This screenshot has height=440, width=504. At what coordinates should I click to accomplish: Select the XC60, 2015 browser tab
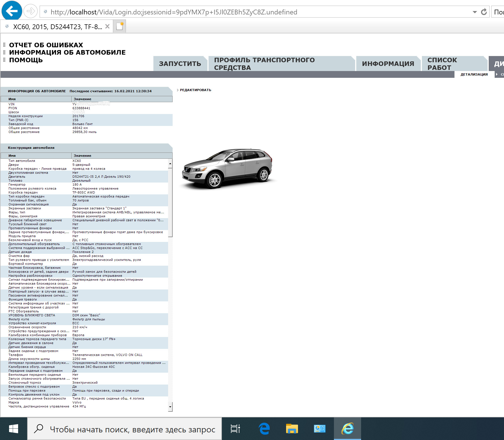click(x=57, y=27)
